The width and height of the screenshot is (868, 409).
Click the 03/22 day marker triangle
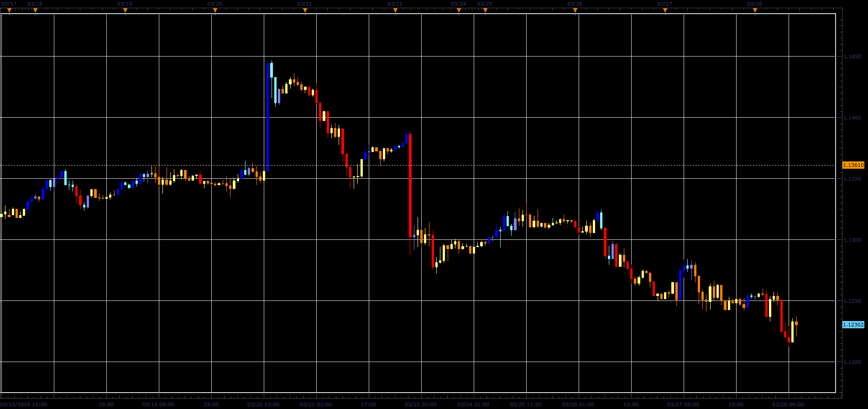(x=395, y=10)
